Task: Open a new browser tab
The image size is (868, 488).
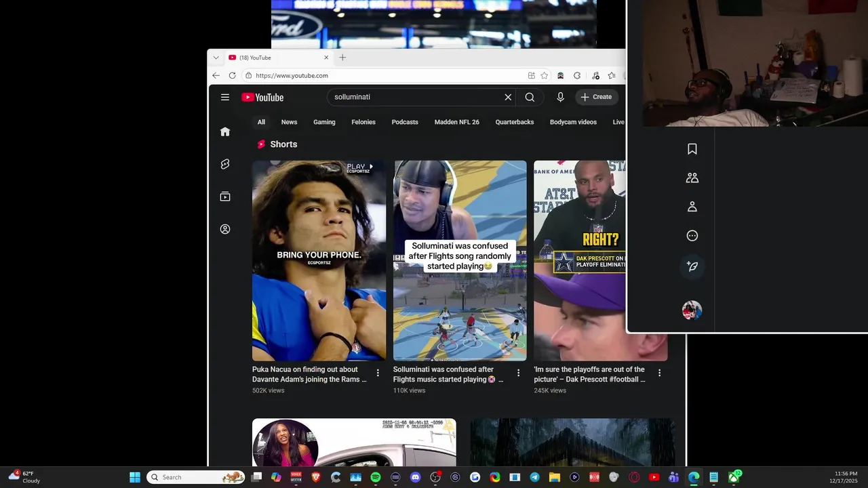Action: [342, 58]
